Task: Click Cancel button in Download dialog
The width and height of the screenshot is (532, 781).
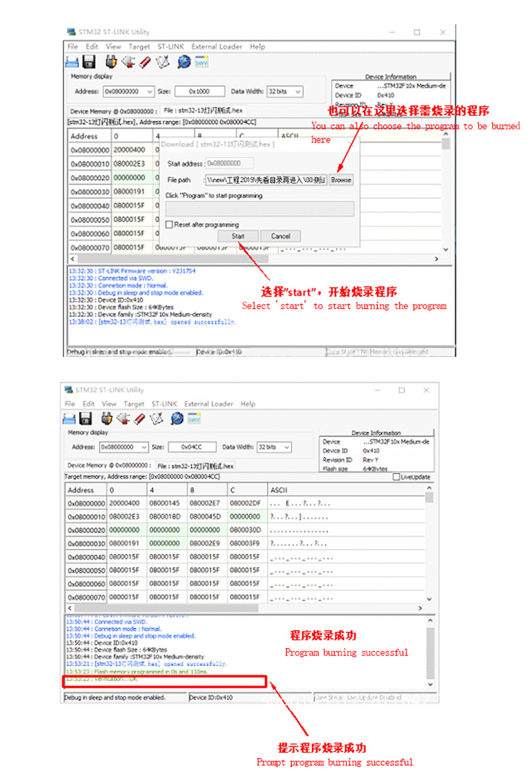Action: (280, 236)
